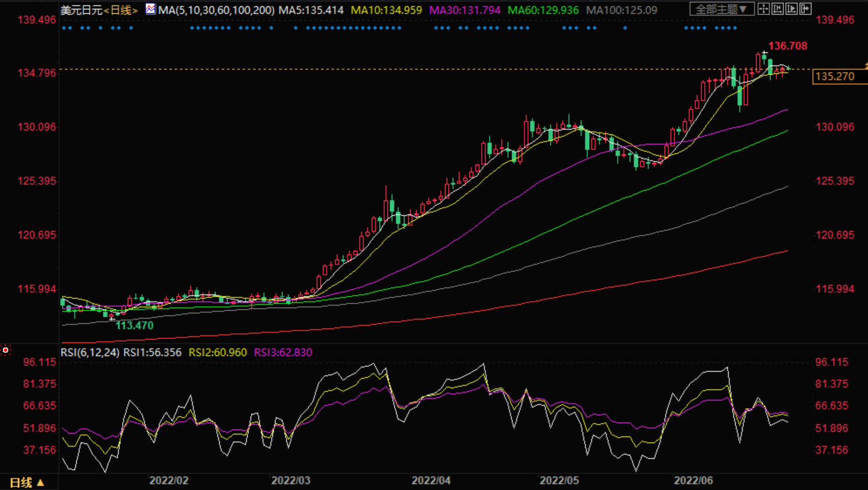Click the 日线 period button at bottom left

click(27, 482)
